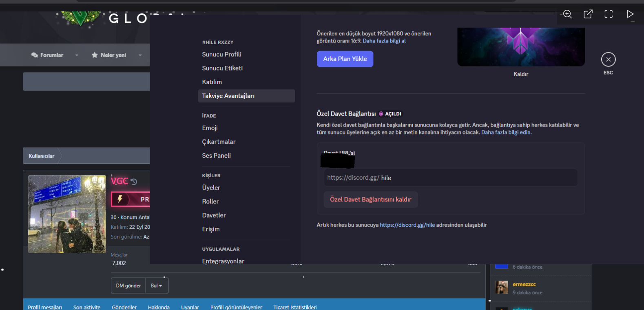
Task: Expand the Forumlar dropdown arrow
Action: [x=77, y=55]
